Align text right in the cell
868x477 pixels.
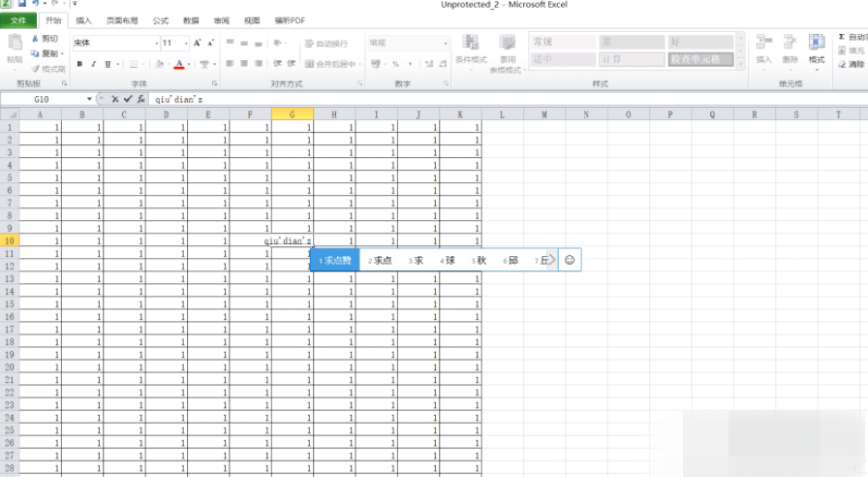[258, 64]
